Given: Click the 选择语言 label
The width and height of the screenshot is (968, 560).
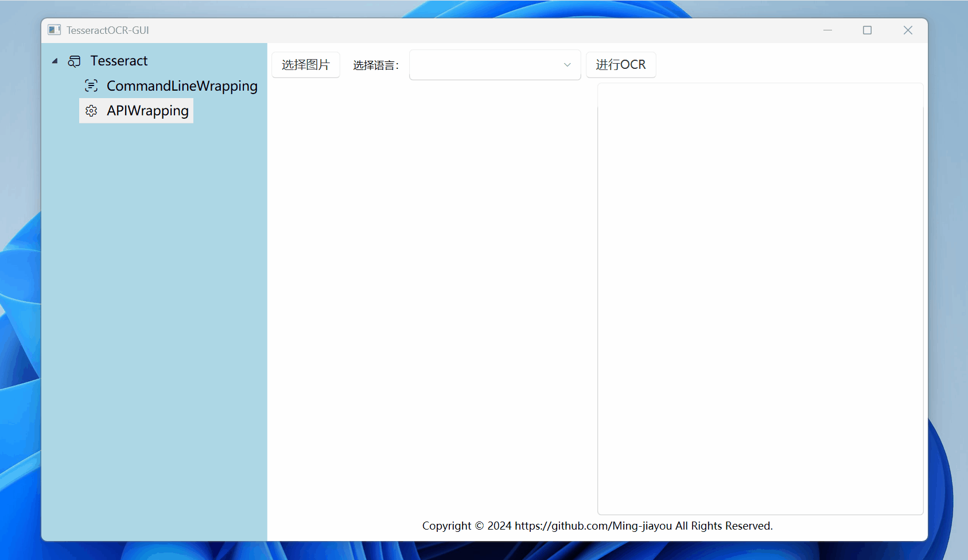Looking at the screenshot, I should pyautogui.click(x=376, y=65).
